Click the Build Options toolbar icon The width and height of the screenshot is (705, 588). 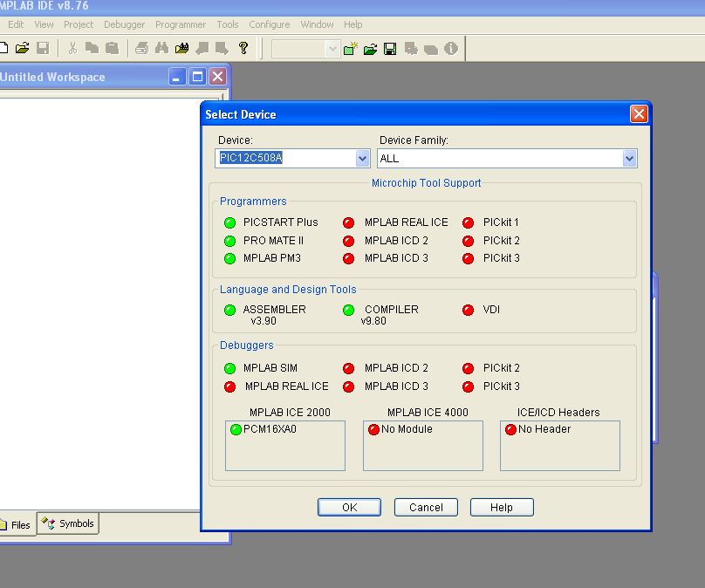(410, 49)
